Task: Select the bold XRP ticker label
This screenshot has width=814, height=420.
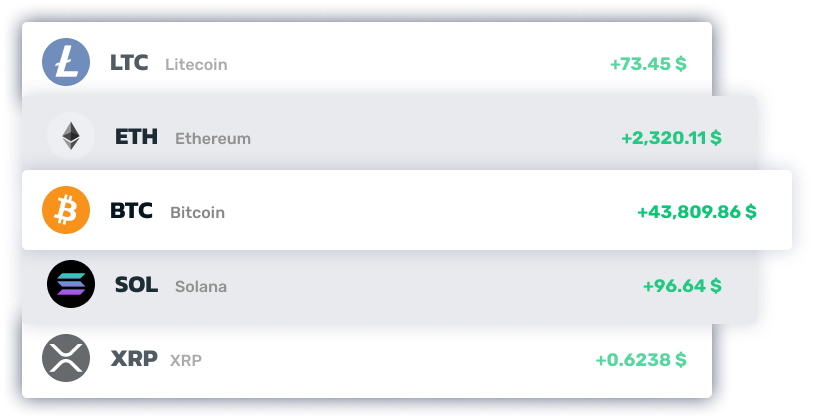Action: [x=133, y=358]
